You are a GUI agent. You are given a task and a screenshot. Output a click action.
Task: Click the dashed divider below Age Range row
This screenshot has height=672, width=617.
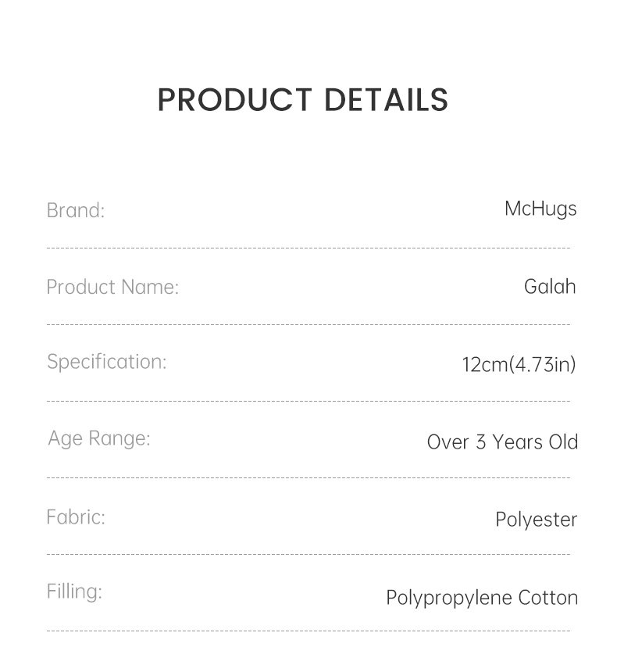(308, 477)
